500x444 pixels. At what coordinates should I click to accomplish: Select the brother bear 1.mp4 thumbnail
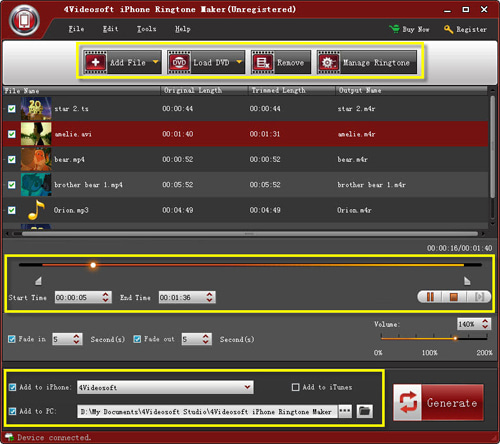36,185
